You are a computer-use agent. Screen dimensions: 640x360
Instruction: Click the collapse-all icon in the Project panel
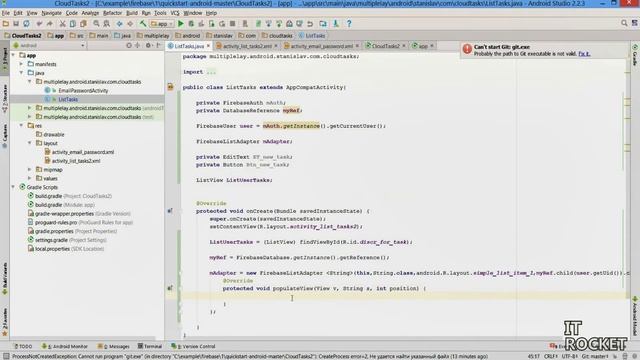(138, 45)
